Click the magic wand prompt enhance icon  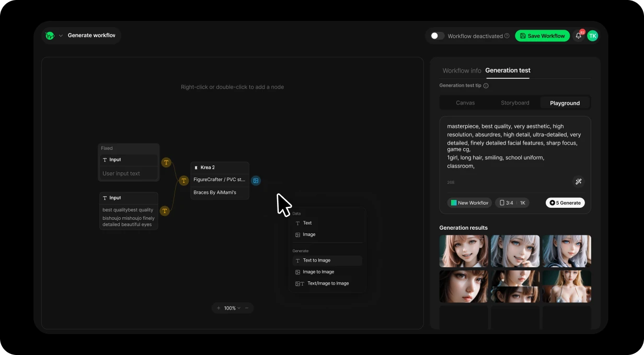579,182
